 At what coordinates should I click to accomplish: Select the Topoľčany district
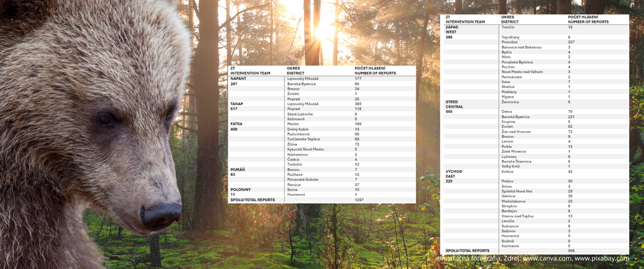tap(510, 37)
